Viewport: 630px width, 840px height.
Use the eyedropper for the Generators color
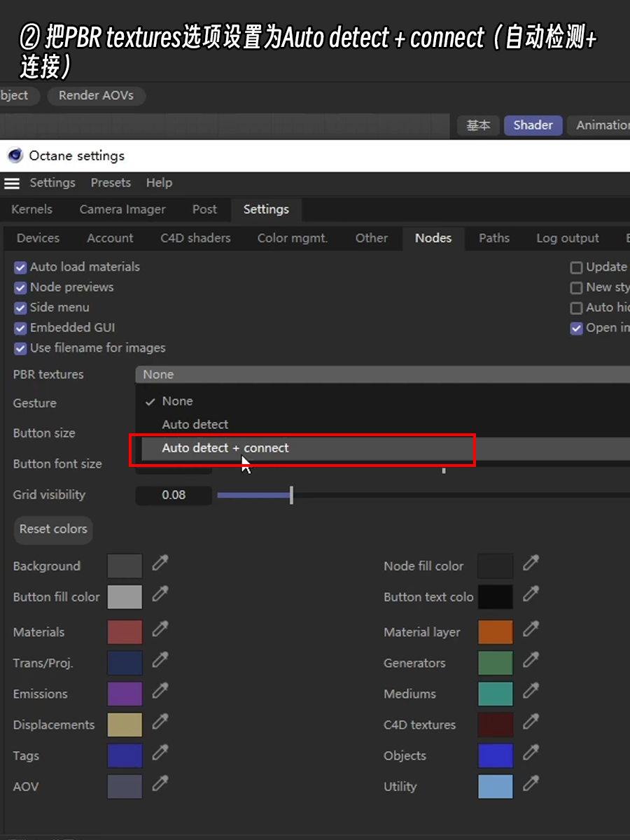[x=531, y=659]
